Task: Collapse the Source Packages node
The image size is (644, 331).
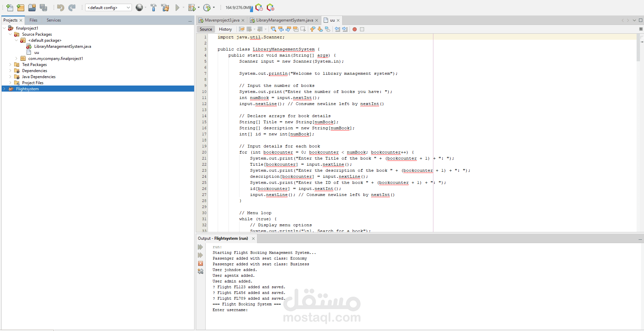Action: point(10,34)
